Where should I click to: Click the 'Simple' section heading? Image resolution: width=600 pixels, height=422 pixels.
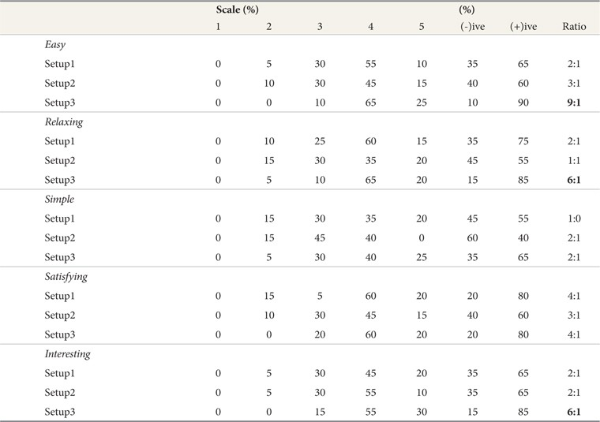pos(58,197)
